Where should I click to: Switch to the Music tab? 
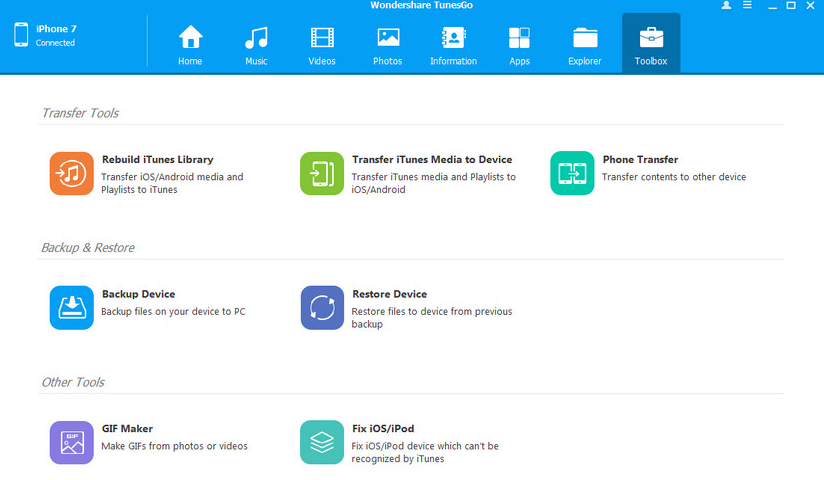256,45
